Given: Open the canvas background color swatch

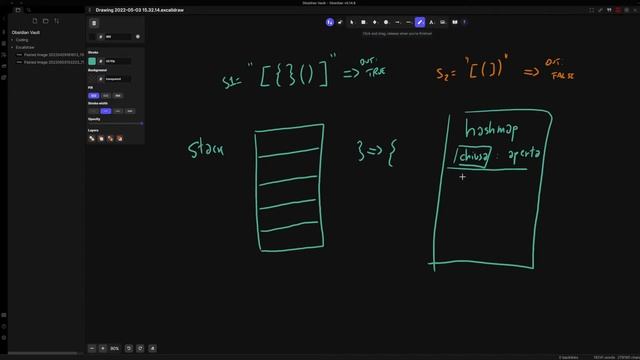Looking at the screenshot, I should [x=92, y=37].
